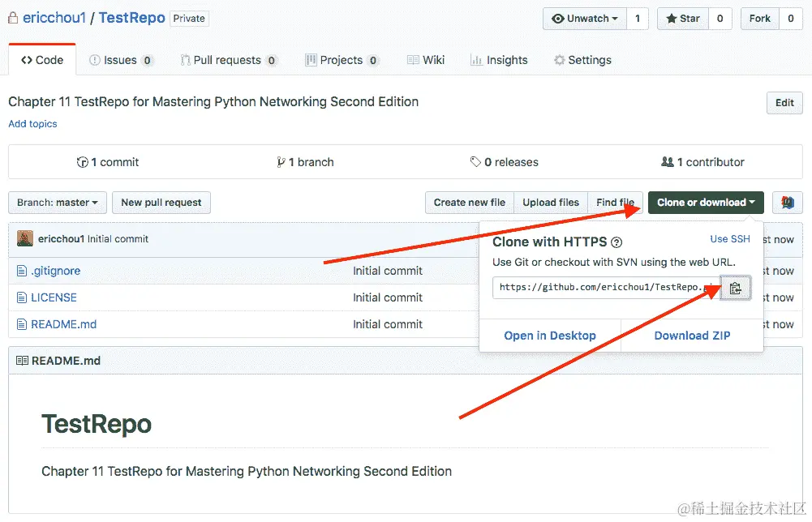Click the ericchou1 owner link in header
812x522 pixels.
click(x=54, y=18)
